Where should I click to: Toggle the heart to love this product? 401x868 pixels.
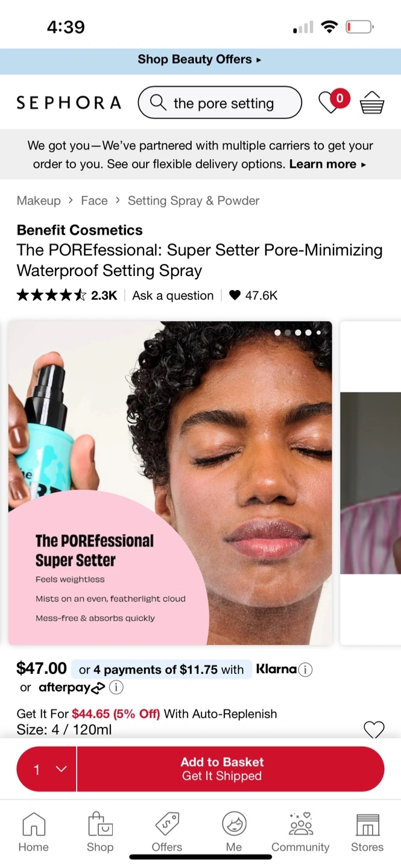click(374, 729)
